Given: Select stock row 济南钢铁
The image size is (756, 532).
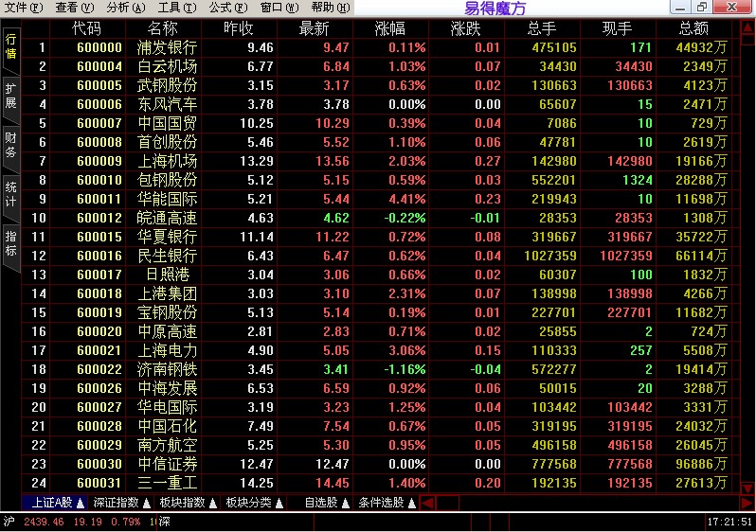Looking at the screenshot, I should point(380,369).
